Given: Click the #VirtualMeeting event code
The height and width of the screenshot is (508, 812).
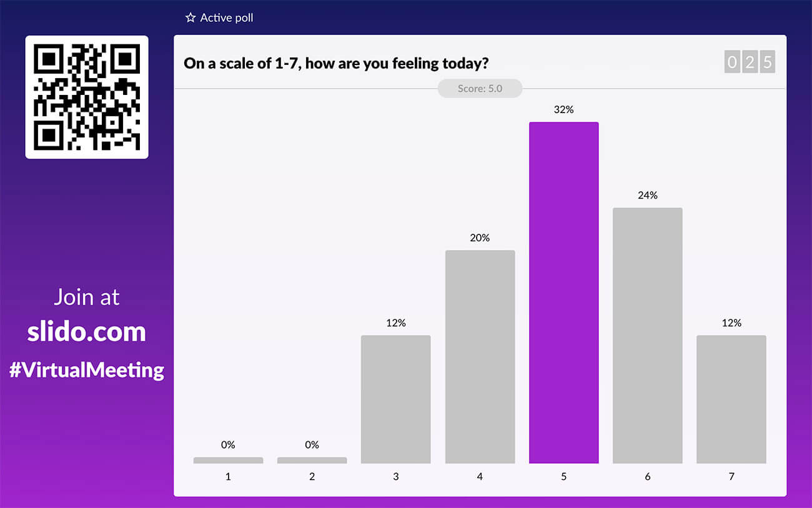Looking at the screenshot, I should tap(87, 370).
